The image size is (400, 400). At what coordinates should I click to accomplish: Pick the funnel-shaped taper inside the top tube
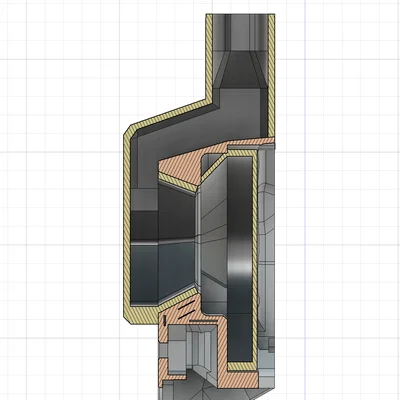tap(239, 69)
